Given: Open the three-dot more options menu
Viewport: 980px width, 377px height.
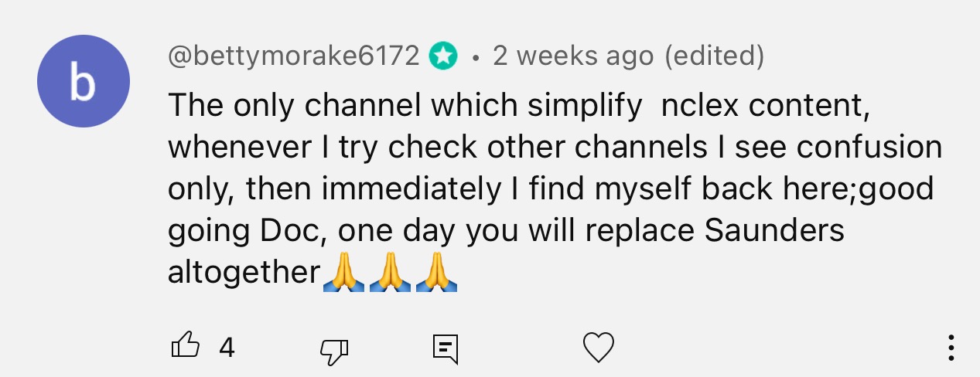Looking at the screenshot, I should pyautogui.click(x=951, y=348).
